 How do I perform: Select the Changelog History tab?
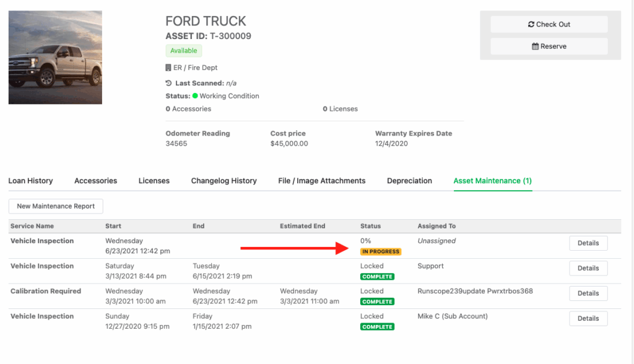224,181
